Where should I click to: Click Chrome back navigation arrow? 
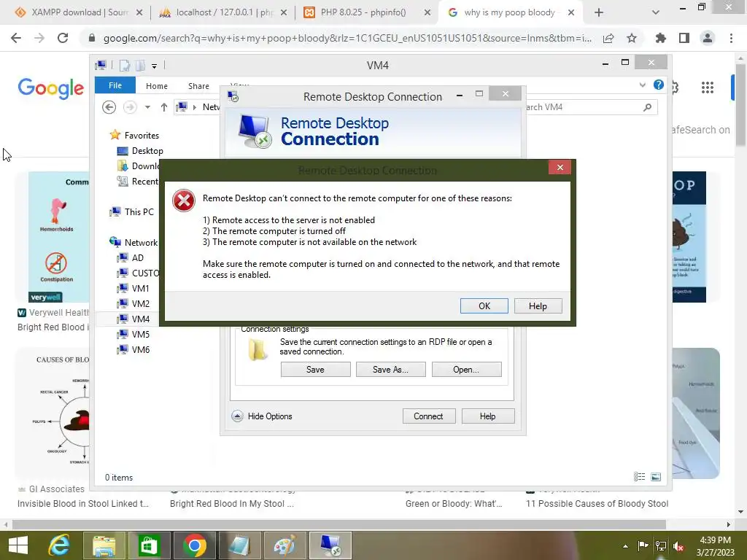point(16,38)
